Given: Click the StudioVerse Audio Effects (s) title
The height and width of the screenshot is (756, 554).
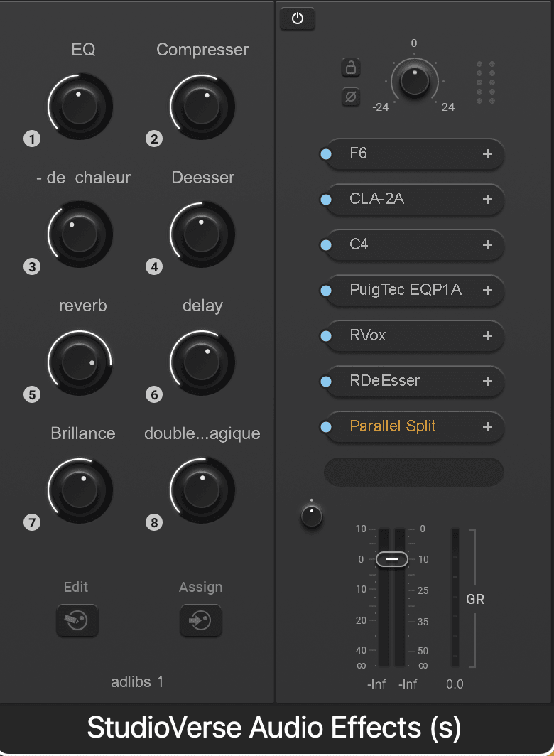Looking at the screenshot, I should click(274, 728).
